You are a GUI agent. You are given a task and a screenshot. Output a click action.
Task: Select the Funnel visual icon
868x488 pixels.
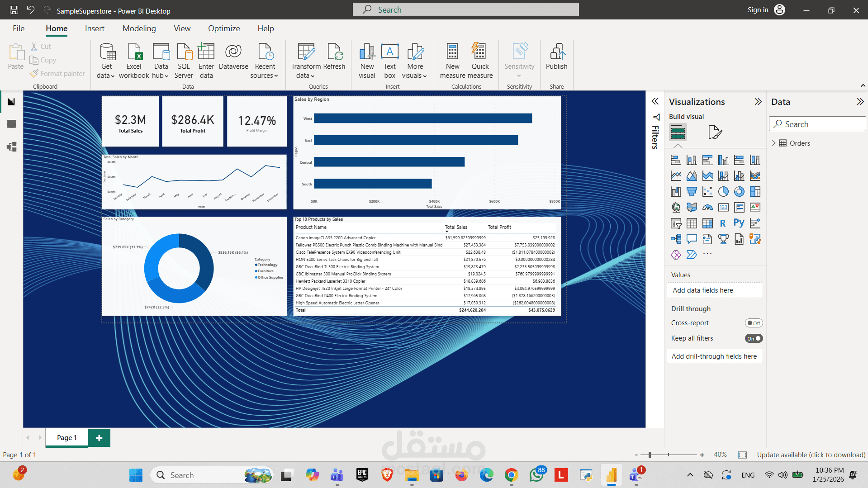pyautogui.click(x=692, y=192)
